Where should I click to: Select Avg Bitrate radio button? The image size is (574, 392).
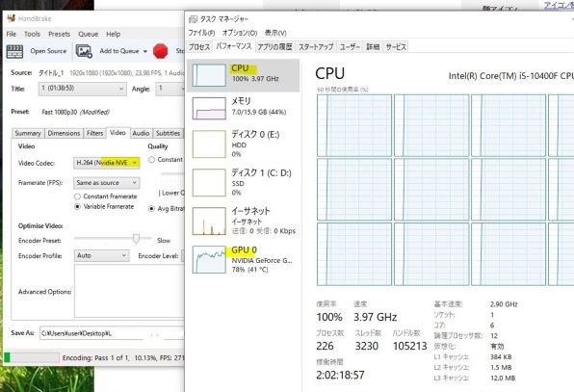click(151, 209)
